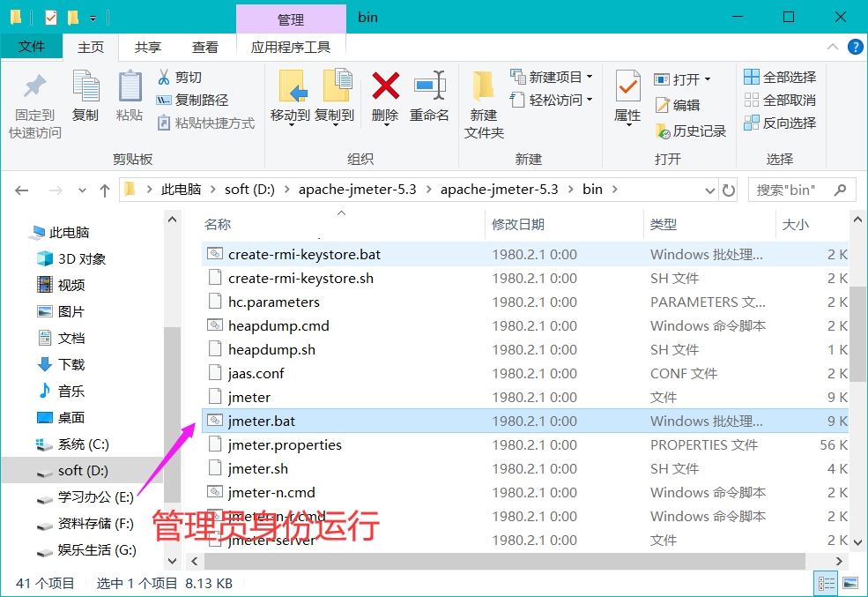
Task: Switch to large thumbnail view in status bar
Action: coord(849,583)
